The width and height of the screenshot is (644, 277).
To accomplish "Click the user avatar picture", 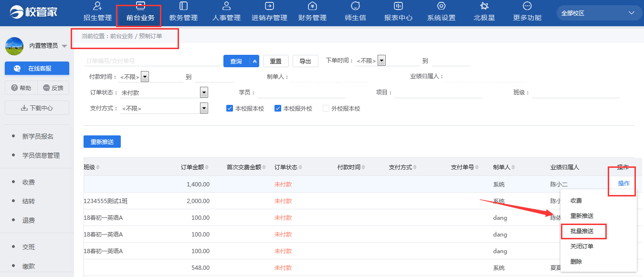I will pos(14,46).
